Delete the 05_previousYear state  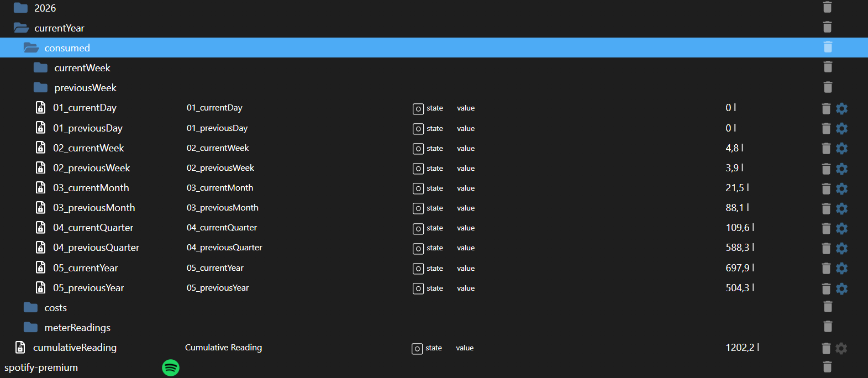(x=826, y=288)
